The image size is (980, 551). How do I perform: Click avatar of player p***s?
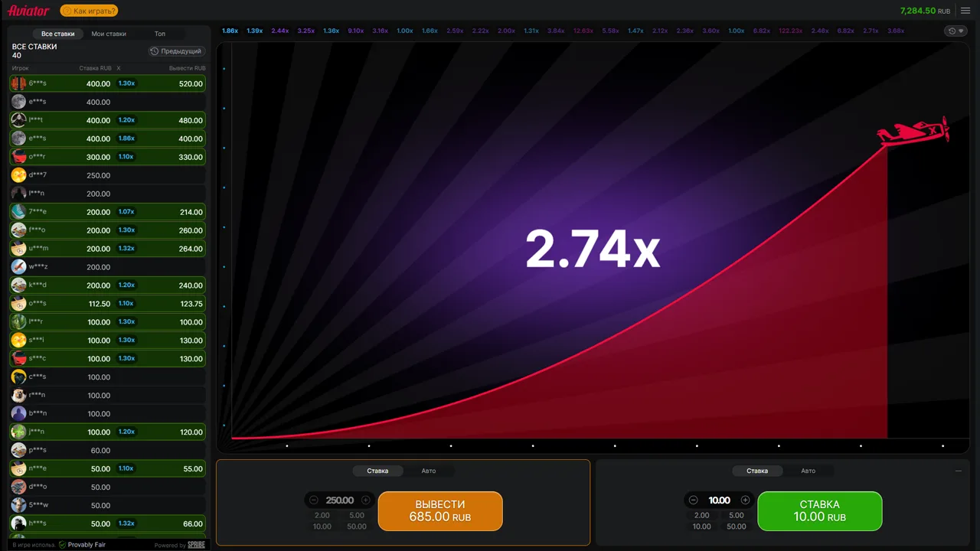click(19, 451)
